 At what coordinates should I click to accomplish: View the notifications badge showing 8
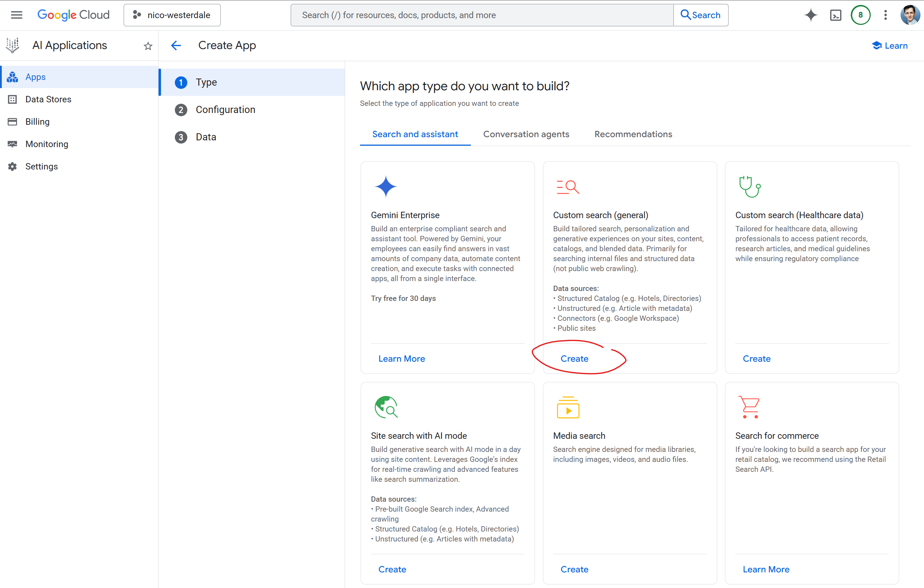(x=860, y=15)
